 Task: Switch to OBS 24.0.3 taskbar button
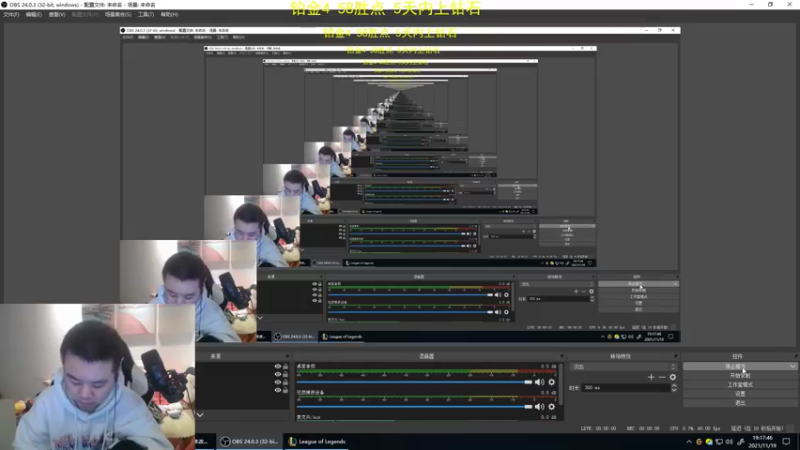[x=249, y=442]
